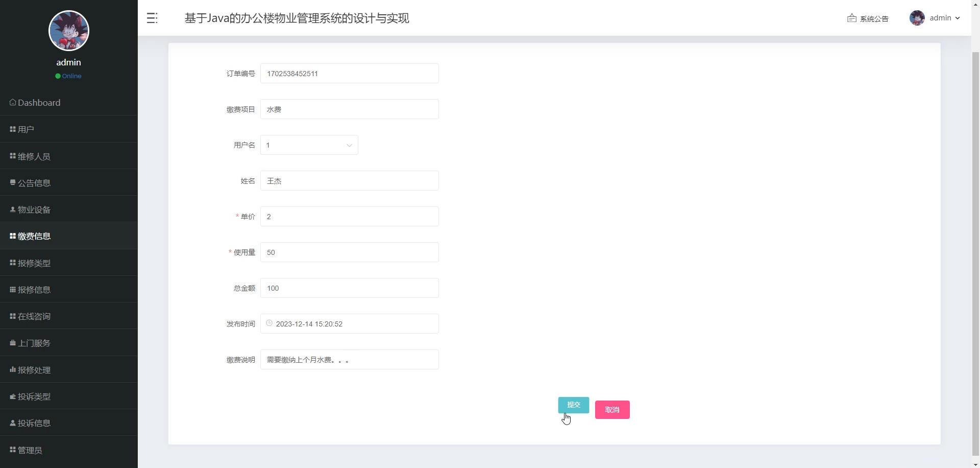Image resolution: width=980 pixels, height=468 pixels.
Task: Click the 在线咨询 menu icon
Action: tap(13, 316)
